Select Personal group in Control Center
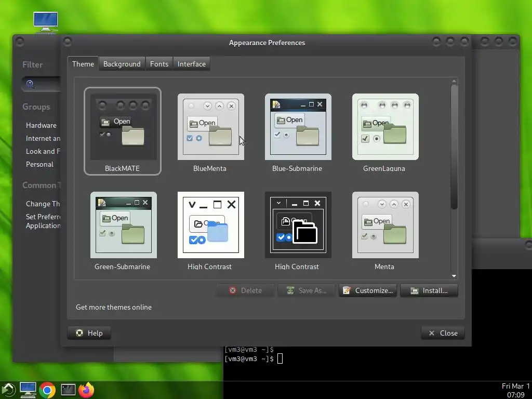The image size is (532, 399). click(39, 164)
